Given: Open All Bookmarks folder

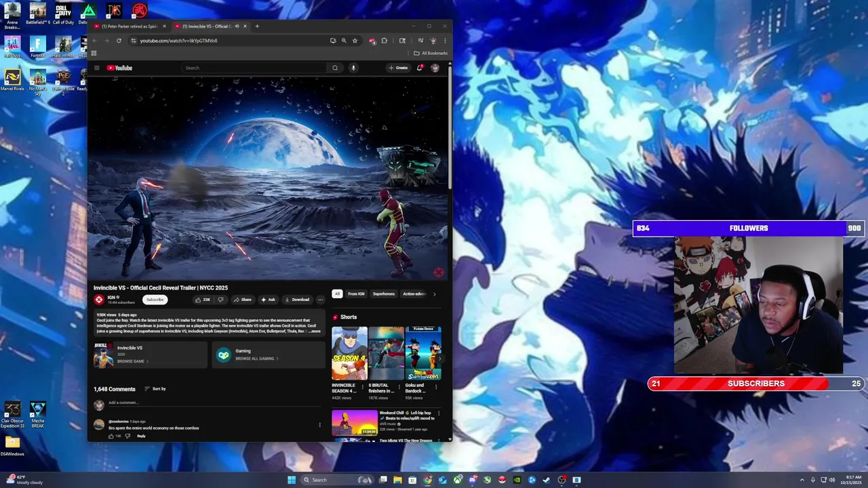Looking at the screenshot, I should [431, 53].
